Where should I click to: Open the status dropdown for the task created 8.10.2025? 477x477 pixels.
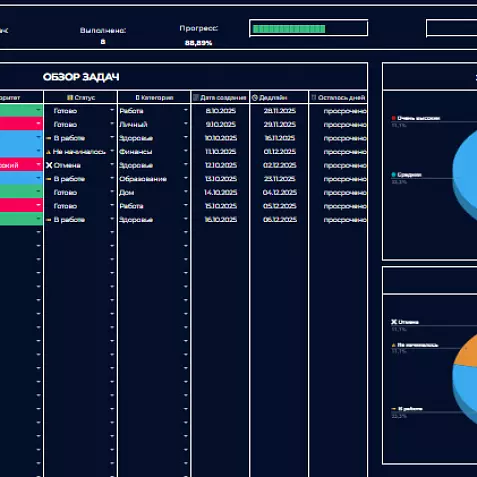click(x=112, y=110)
